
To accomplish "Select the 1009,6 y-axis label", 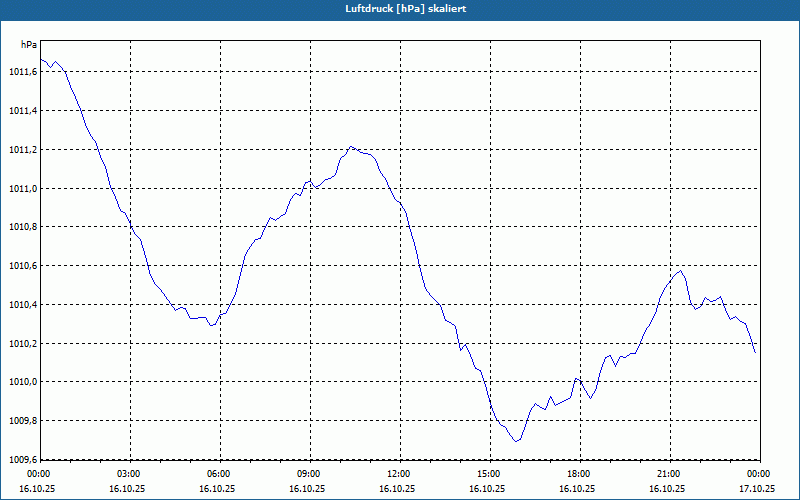I will click(23, 459).
